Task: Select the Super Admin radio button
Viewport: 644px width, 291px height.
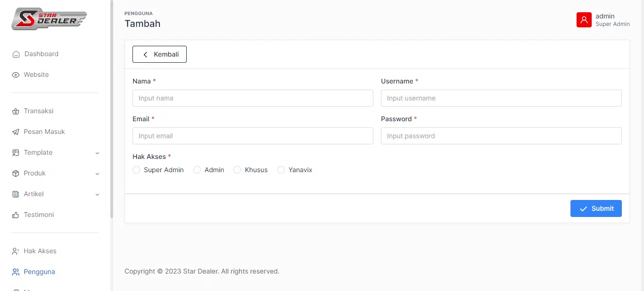Action: click(136, 170)
